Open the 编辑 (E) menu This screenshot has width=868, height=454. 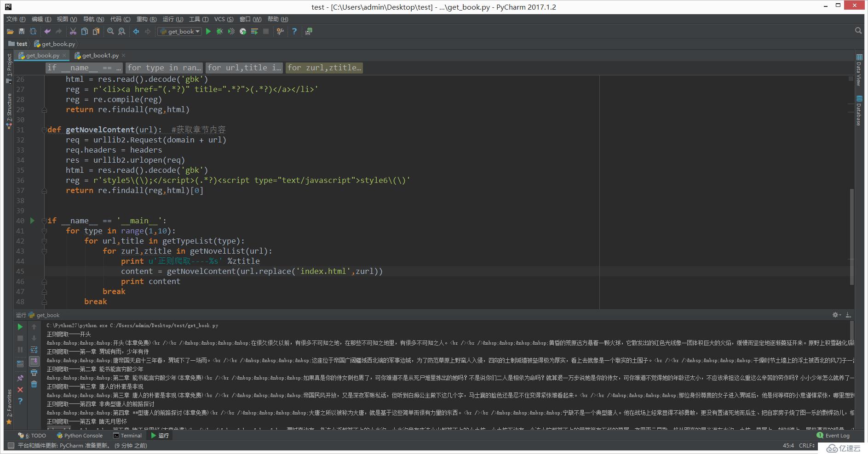pos(41,19)
